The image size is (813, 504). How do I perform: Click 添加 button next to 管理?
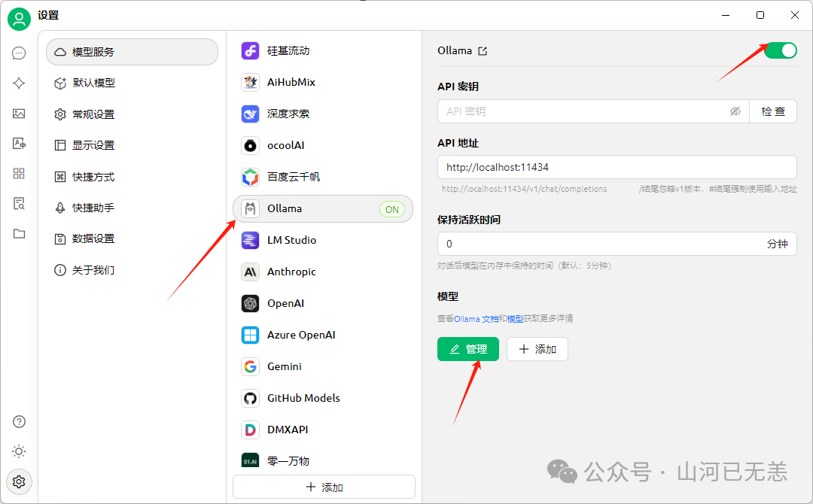(x=537, y=349)
